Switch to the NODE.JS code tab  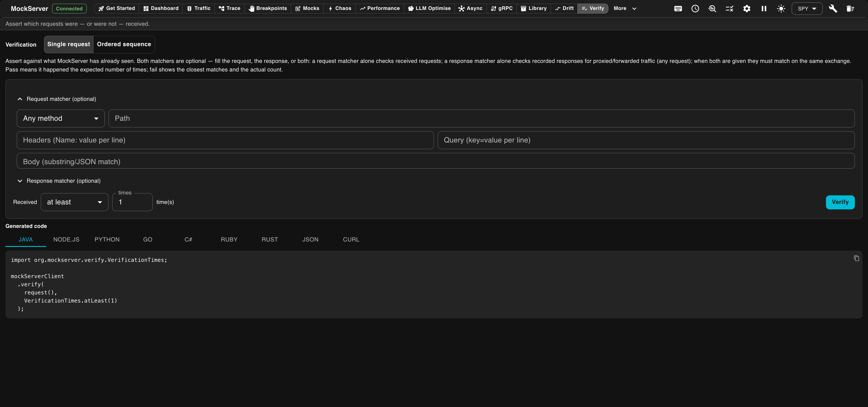[66, 239]
